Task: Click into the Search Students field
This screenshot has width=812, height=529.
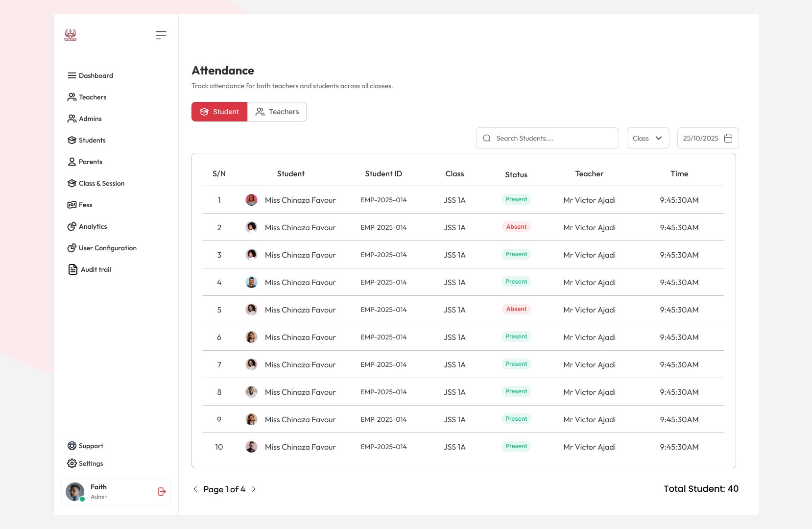Action: (x=548, y=138)
